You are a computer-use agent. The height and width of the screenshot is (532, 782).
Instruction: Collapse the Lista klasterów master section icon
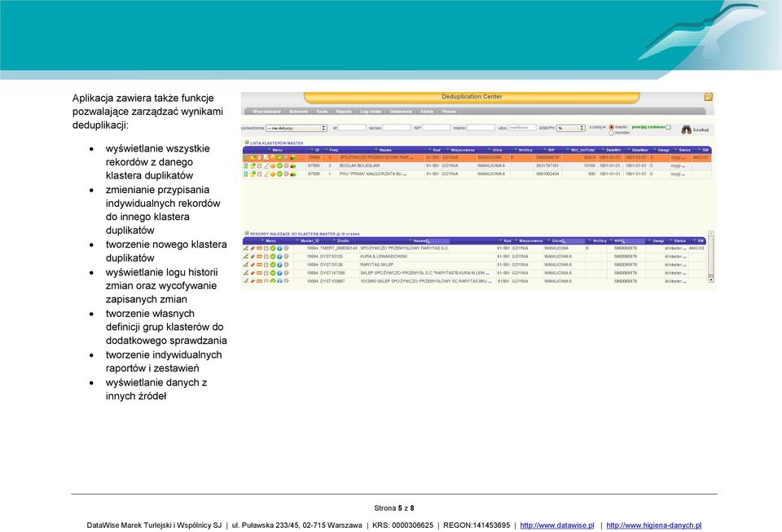pyautogui.click(x=246, y=143)
